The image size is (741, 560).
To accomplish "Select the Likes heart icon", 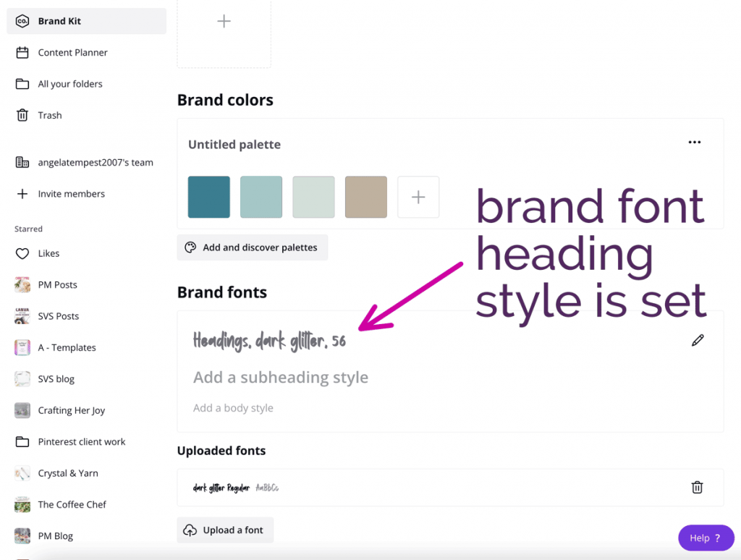I will click(22, 253).
